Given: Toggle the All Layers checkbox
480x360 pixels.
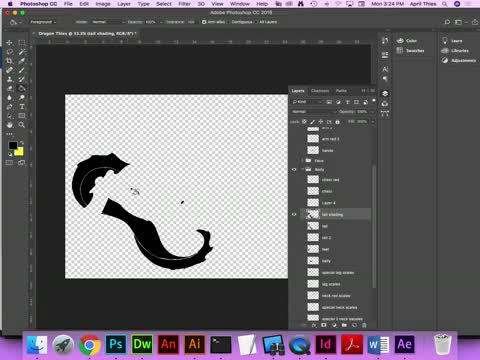Looking at the screenshot, I should (256, 22).
